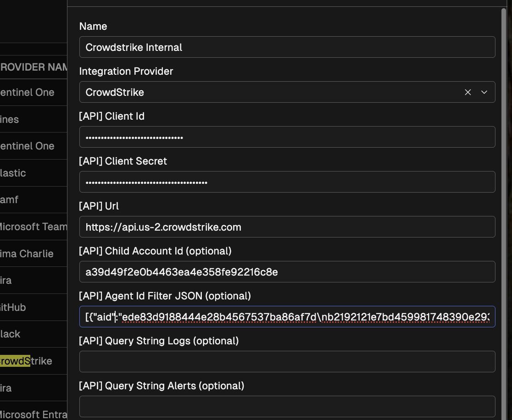Click the Provider Name column header

tap(33, 67)
